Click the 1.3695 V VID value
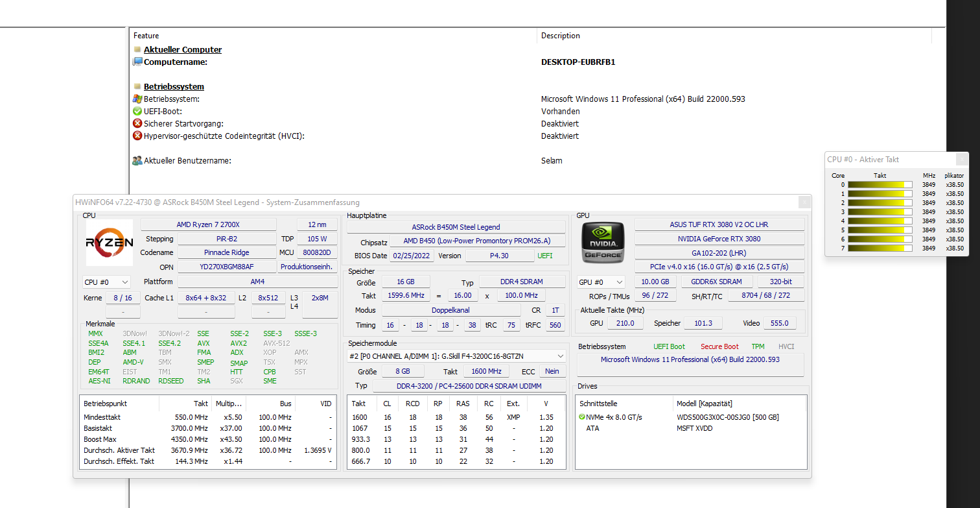 click(x=318, y=450)
